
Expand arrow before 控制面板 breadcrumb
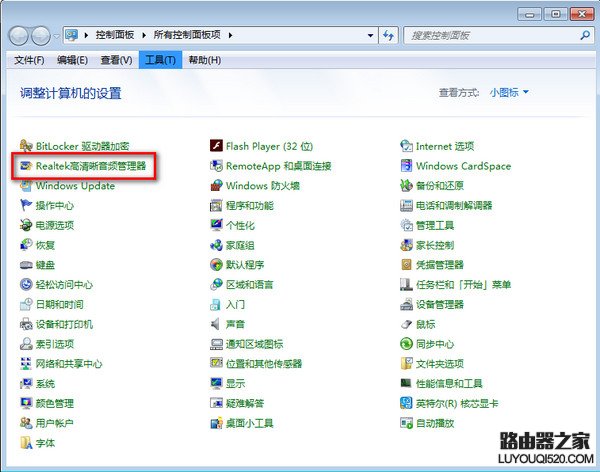point(86,35)
